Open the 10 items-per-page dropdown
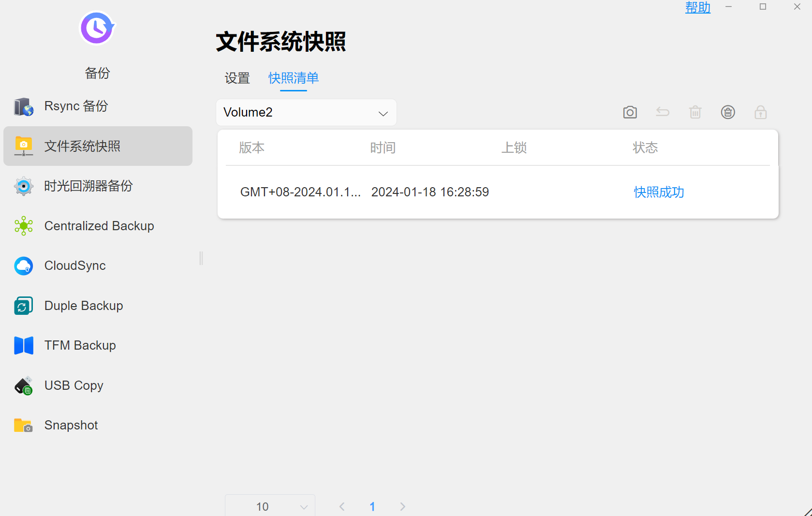Viewport: 812px width, 516px height. point(270,506)
